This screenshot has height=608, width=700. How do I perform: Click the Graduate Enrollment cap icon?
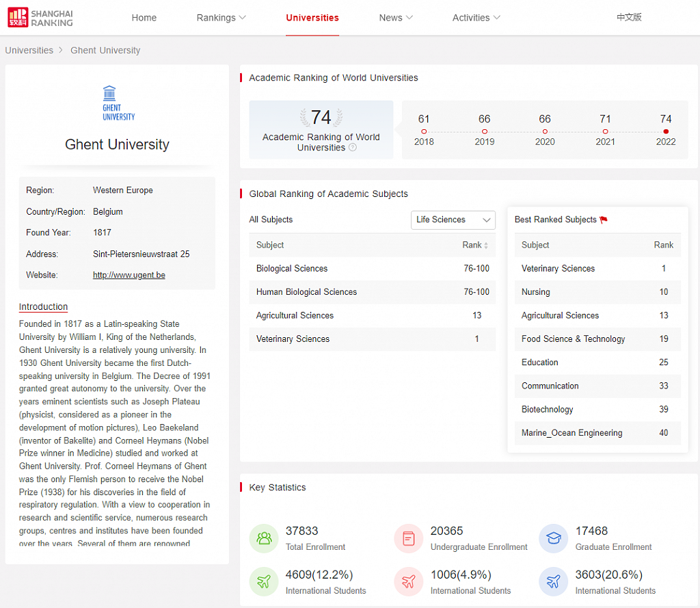point(554,538)
